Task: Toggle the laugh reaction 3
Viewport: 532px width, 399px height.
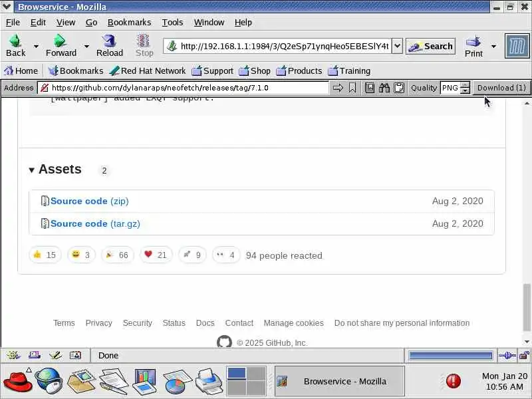Action: [81, 255]
